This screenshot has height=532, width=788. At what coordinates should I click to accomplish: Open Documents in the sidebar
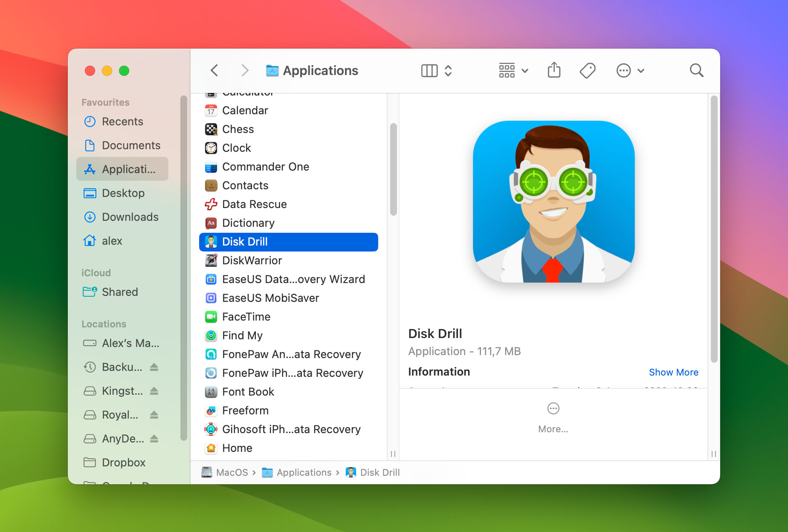tap(122, 145)
